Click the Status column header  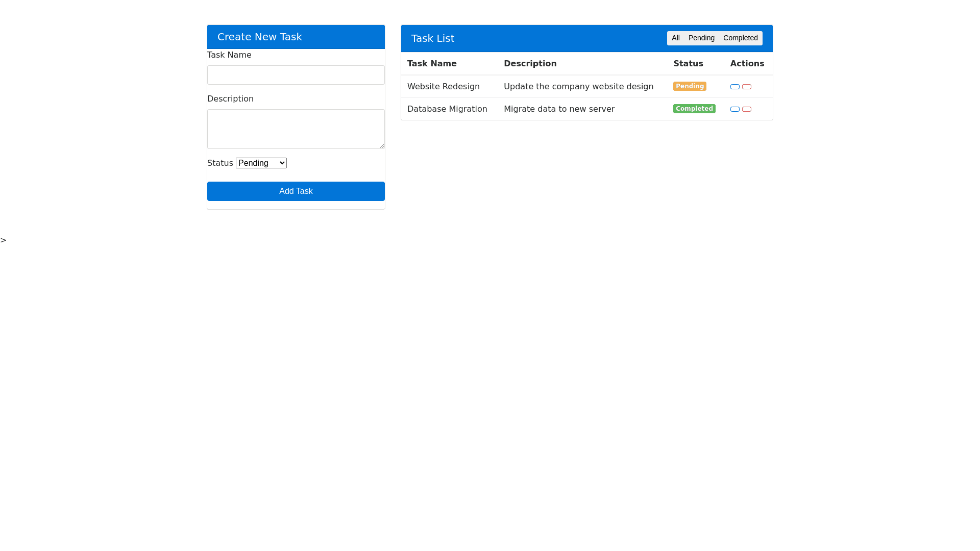pos(688,64)
